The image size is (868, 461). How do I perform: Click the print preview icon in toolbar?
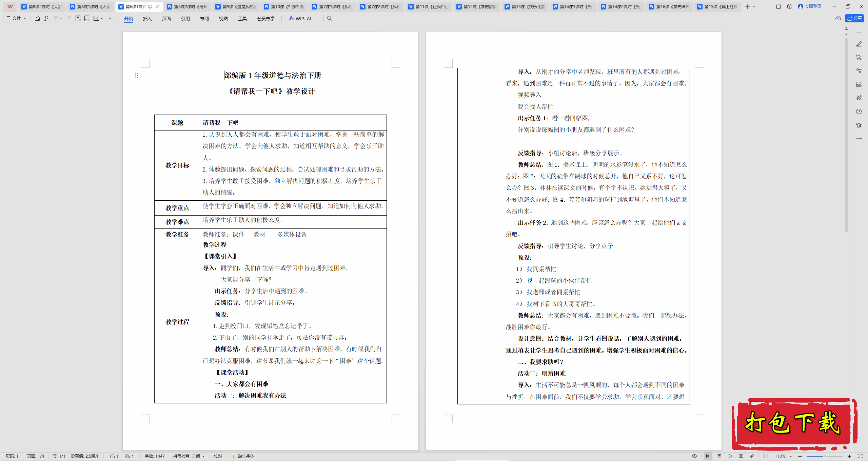tap(46, 19)
